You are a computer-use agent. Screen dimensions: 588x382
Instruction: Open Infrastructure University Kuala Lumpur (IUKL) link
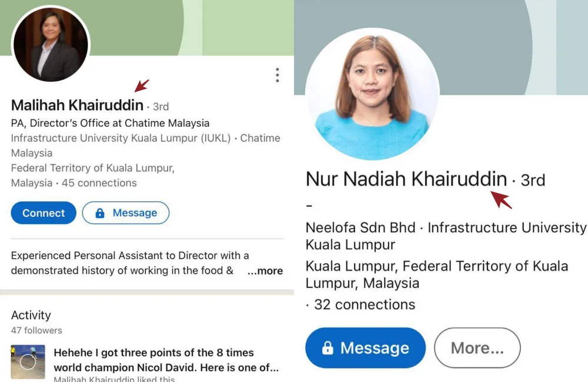121,138
